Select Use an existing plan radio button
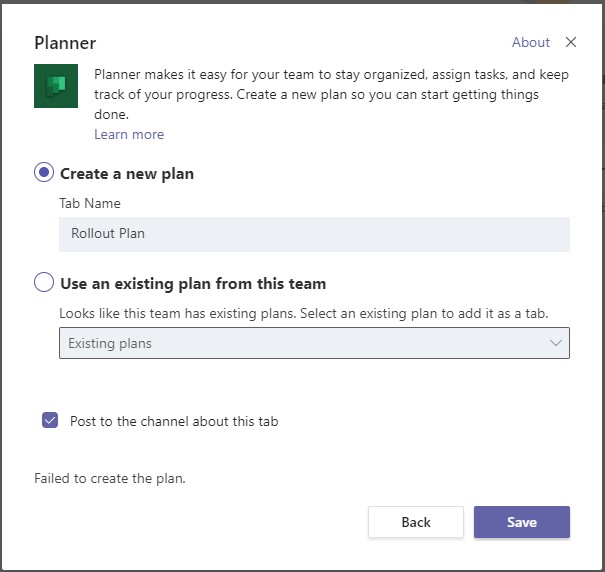 [x=44, y=283]
